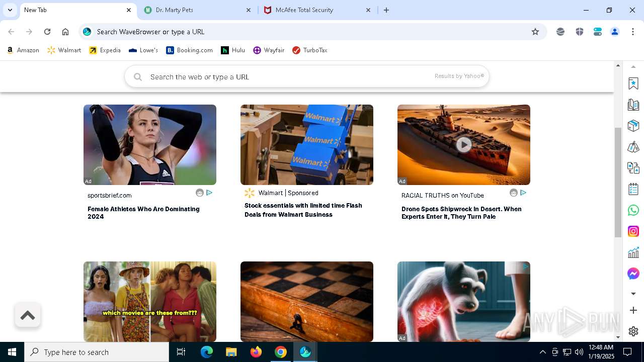644x362 pixels.
Task: Click the scroll-to-top arrow button
Action: pos(28,315)
